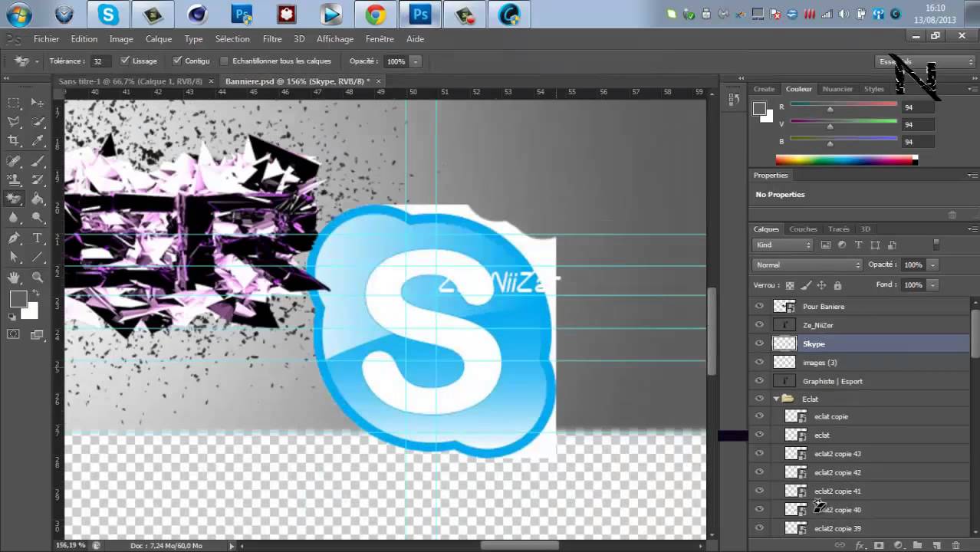Add a layer style fx icon
The image size is (980, 552).
point(860,545)
